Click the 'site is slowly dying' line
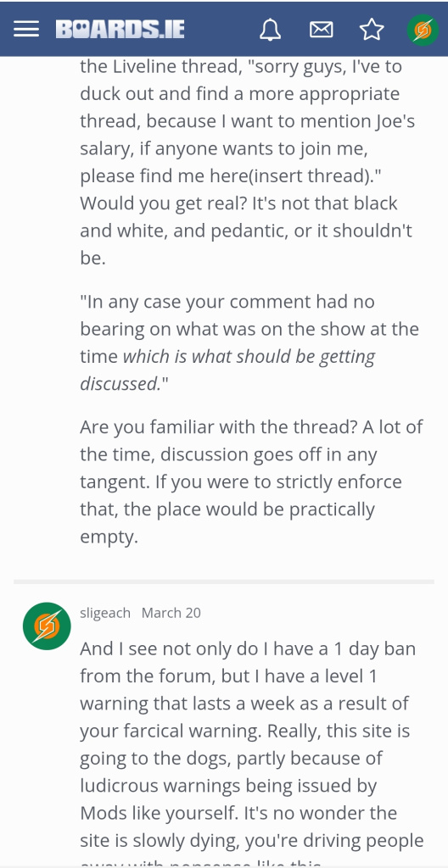The height and width of the screenshot is (868, 448). (251, 840)
